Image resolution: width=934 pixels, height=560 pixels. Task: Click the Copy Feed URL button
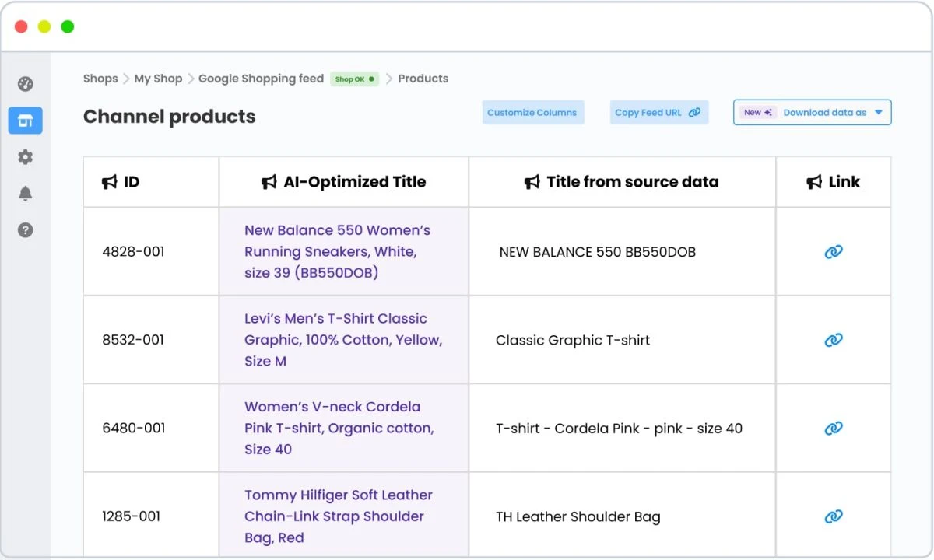[659, 113]
